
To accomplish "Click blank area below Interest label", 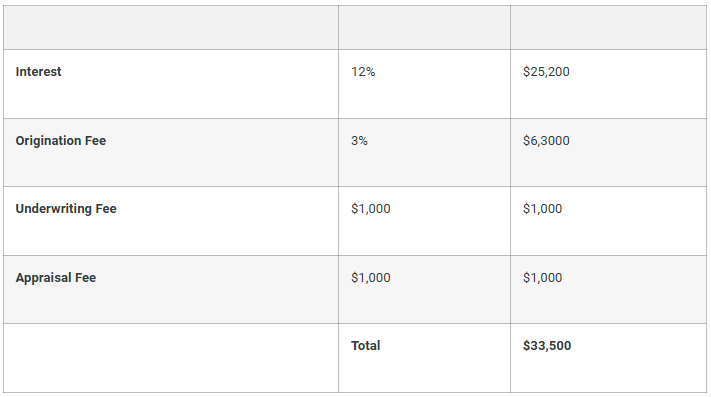I will (x=170, y=99).
